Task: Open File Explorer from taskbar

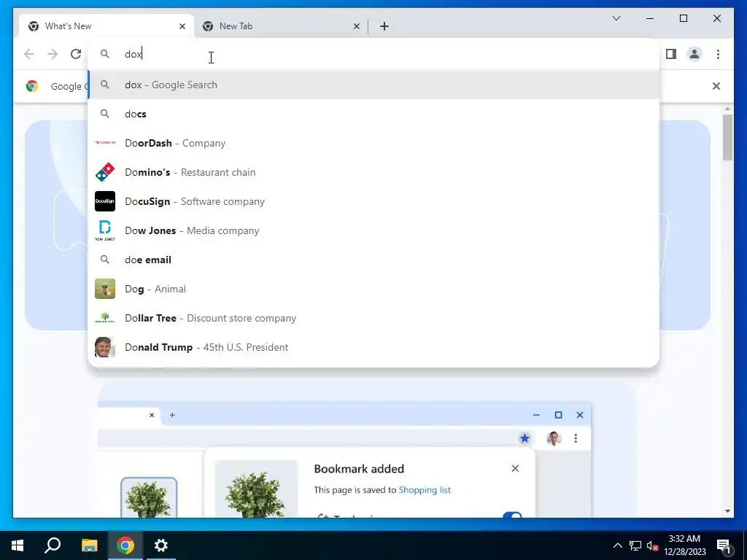Action: pos(89,545)
